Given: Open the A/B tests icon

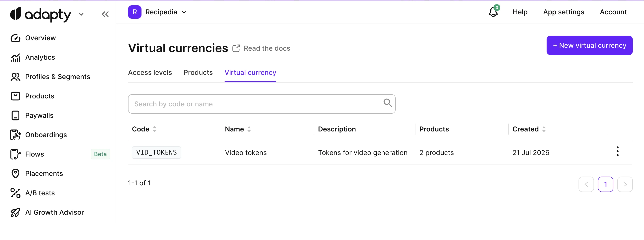Looking at the screenshot, I should [15, 193].
